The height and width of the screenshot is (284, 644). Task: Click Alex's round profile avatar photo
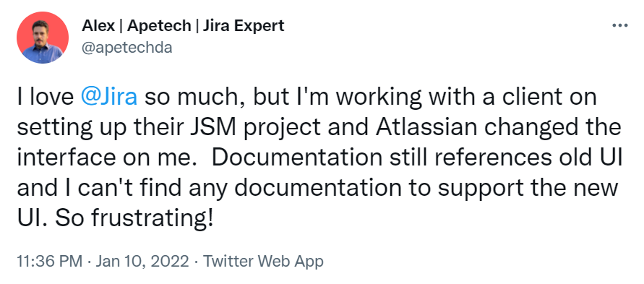[43, 38]
